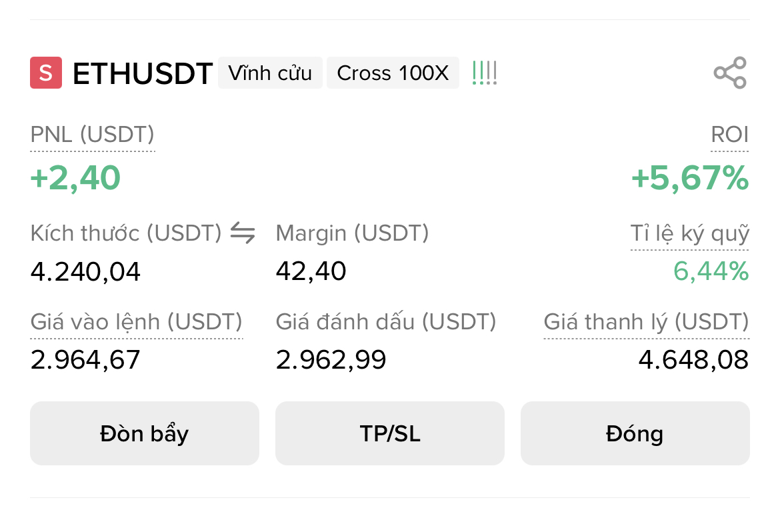Close the position with the Đóng button
Image resolution: width=780 pixels, height=532 pixels.
[x=635, y=433]
